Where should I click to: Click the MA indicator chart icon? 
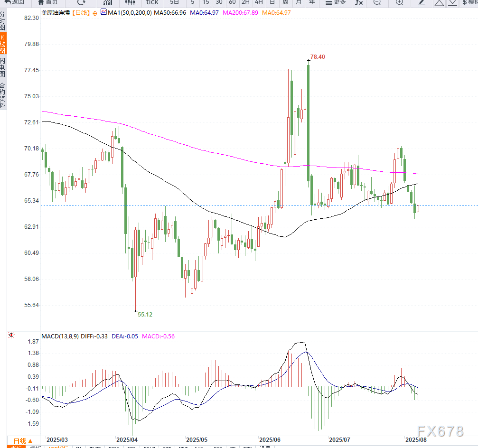pyautogui.click(x=103, y=12)
